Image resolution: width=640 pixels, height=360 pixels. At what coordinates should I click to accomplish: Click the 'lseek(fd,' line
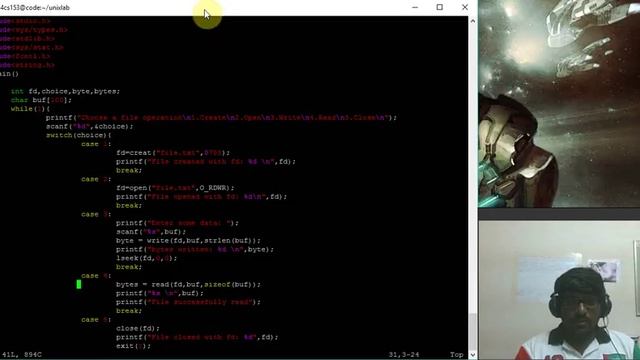coord(147,258)
